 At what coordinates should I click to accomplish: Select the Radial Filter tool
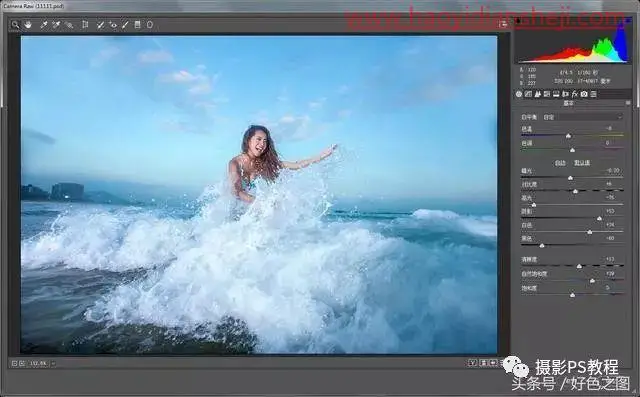coord(150,25)
